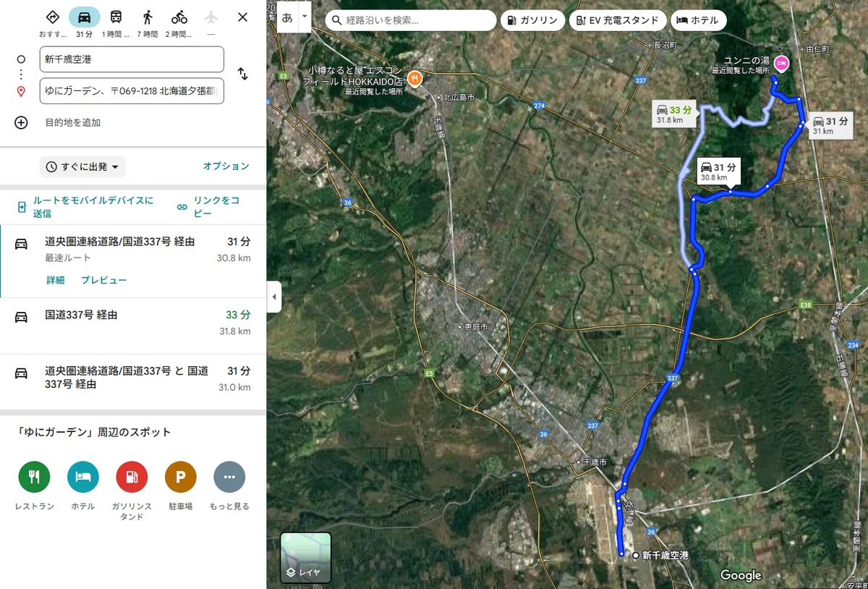The image size is (868, 589).
Task: Switch to public transit mode icon
Action: click(116, 17)
